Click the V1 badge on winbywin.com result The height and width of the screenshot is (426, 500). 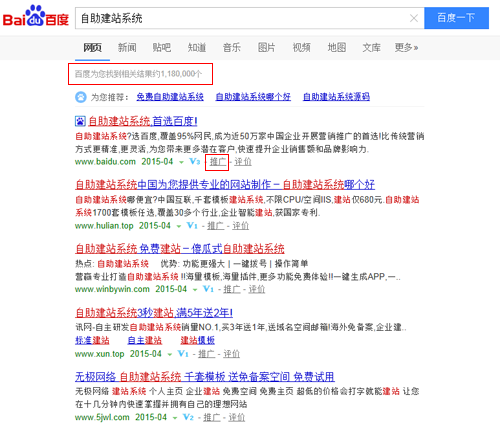coord(209,289)
